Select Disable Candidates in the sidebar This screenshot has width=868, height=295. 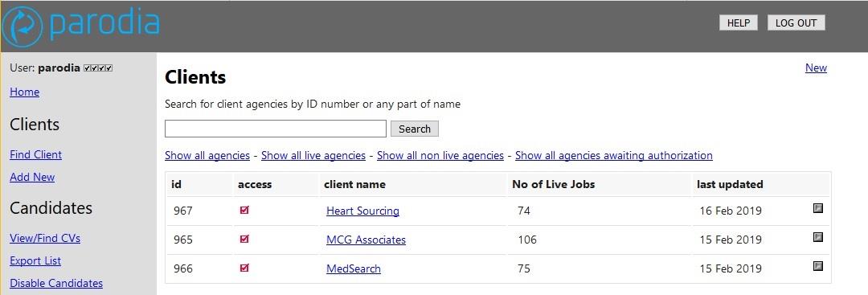coord(56,284)
